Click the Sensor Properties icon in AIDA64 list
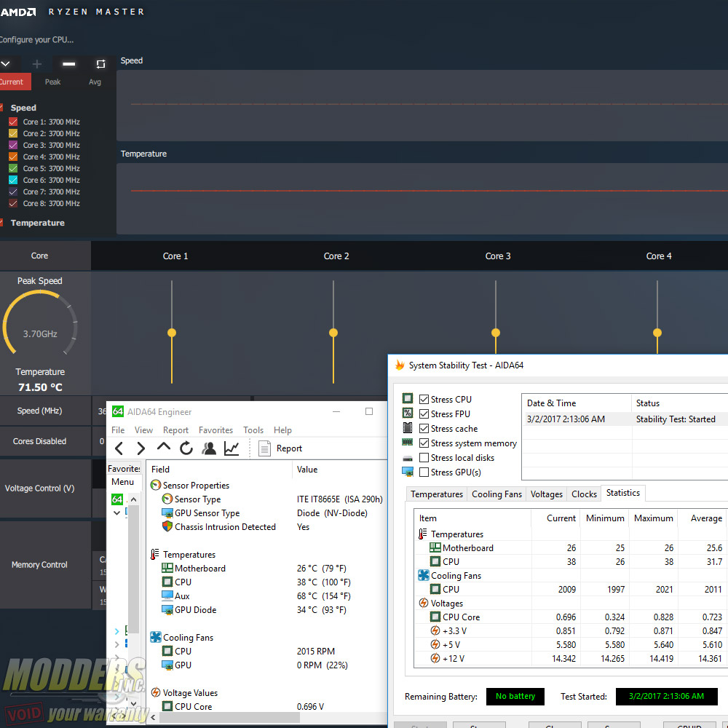728x728 pixels. tap(156, 485)
